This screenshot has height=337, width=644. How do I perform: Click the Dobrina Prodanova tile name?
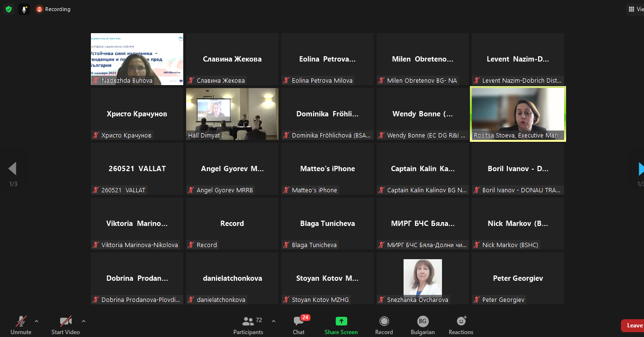(x=137, y=278)
